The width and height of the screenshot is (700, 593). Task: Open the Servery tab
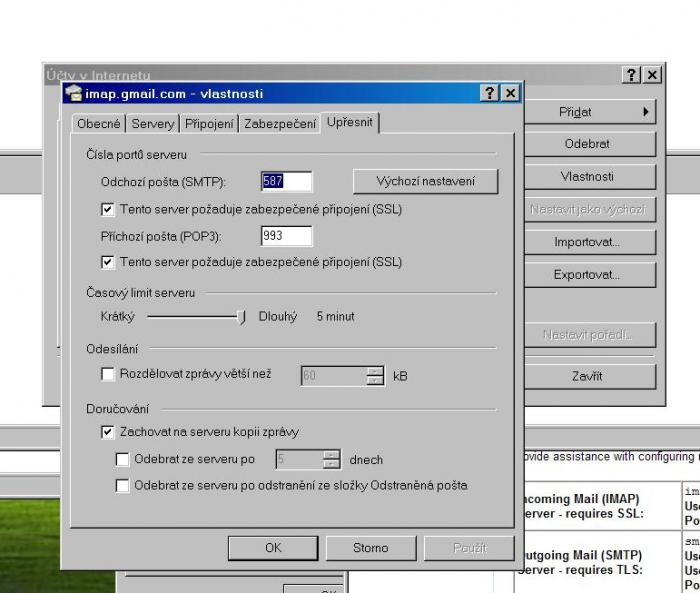153,124
